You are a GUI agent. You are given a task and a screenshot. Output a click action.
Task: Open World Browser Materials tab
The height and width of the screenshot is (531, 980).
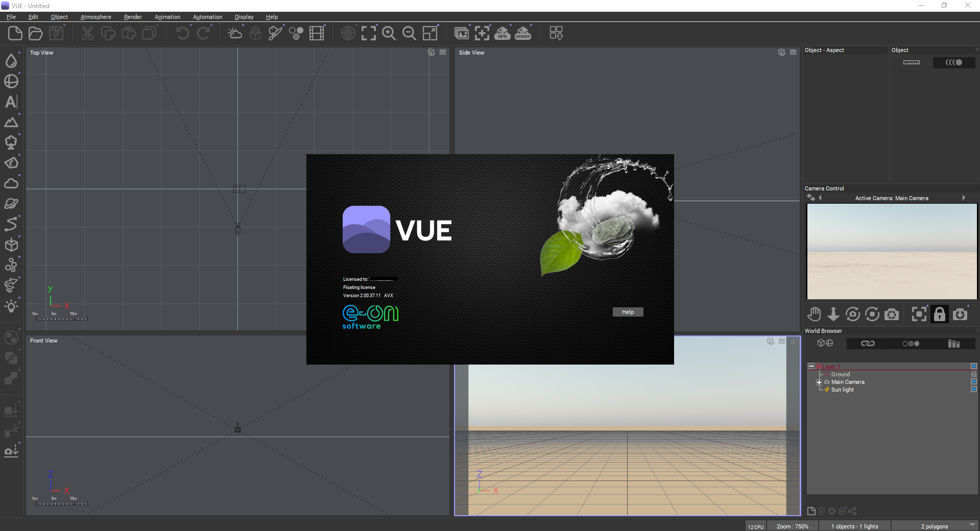[x=911, y=344]
